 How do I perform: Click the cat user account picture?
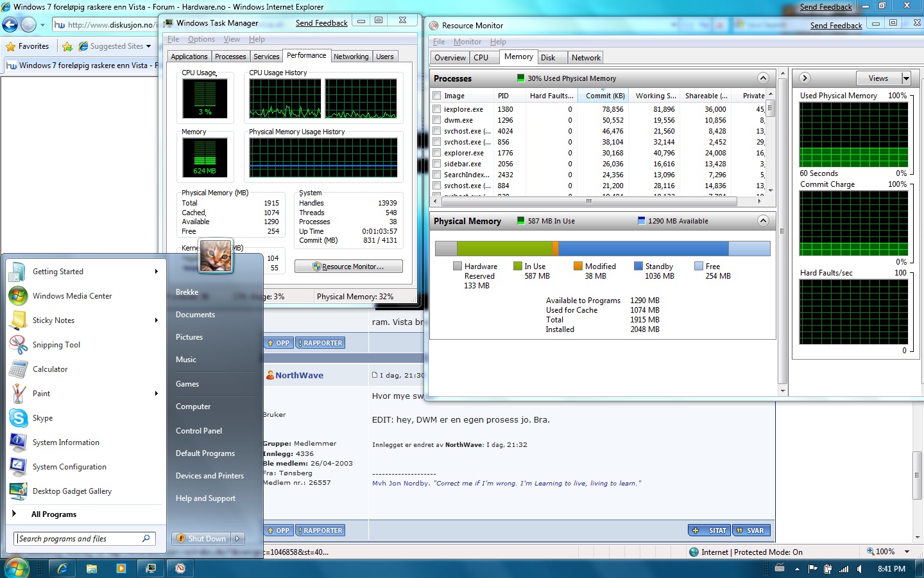216,255
